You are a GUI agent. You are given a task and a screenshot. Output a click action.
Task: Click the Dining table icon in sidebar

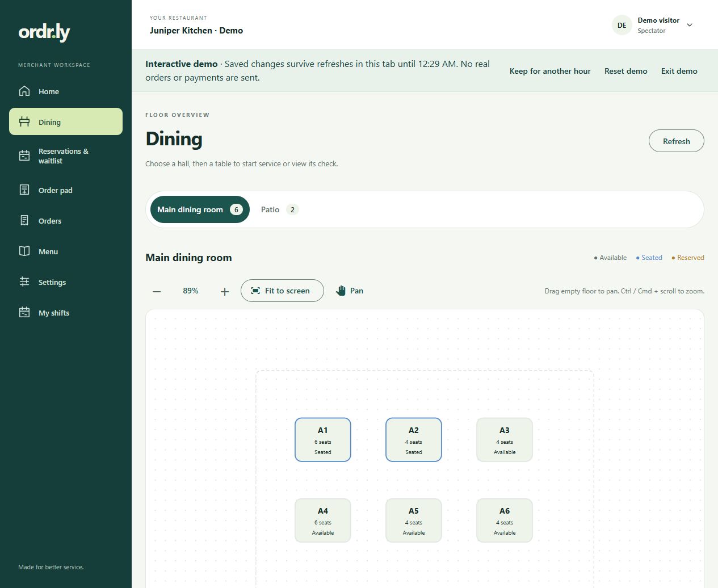[24, 121]
